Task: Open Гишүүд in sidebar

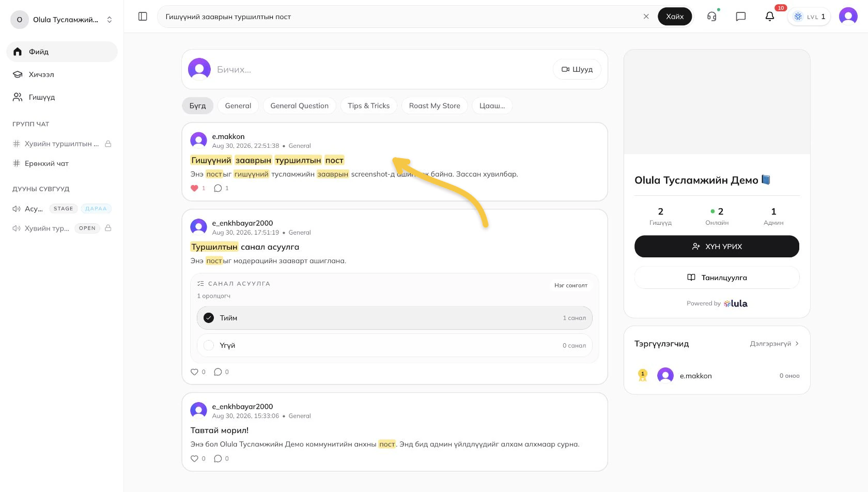Action: [62, 97]
